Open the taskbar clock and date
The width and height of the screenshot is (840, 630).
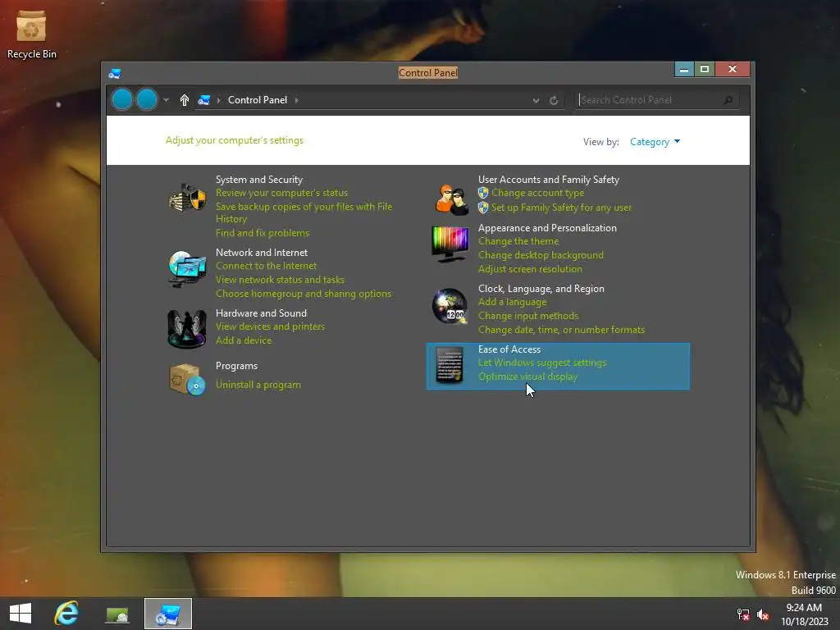pos(804,614)
